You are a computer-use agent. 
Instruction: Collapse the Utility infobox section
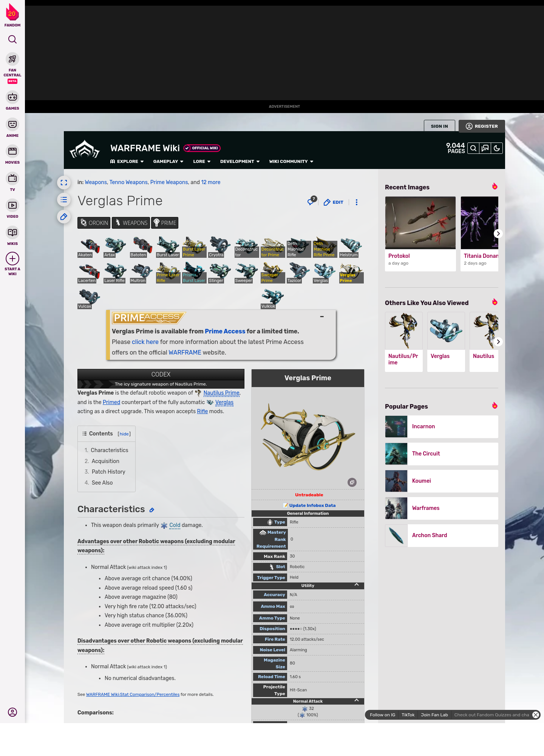coord(357,585)
